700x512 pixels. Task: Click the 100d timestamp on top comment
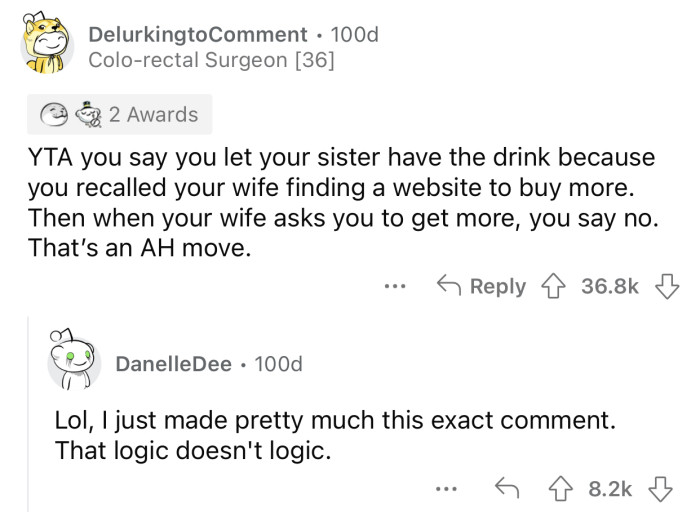[x=354, y=34]
